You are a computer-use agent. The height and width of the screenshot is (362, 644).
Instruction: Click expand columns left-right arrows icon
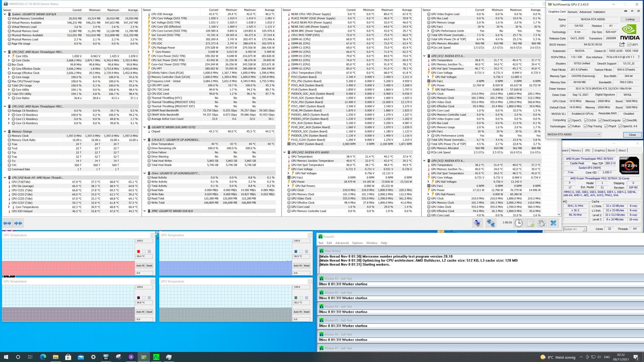(x=7, y=223)
